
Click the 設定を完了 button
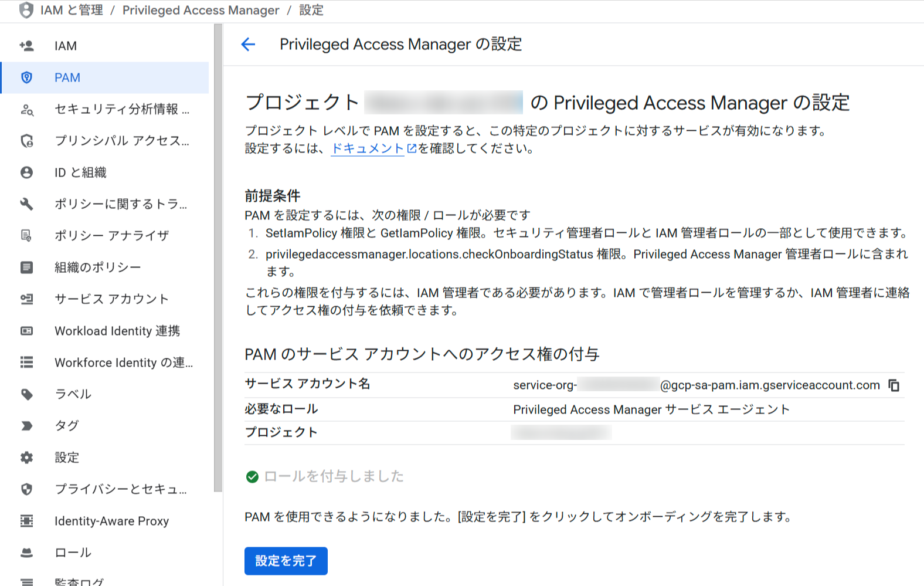(286, 561)
